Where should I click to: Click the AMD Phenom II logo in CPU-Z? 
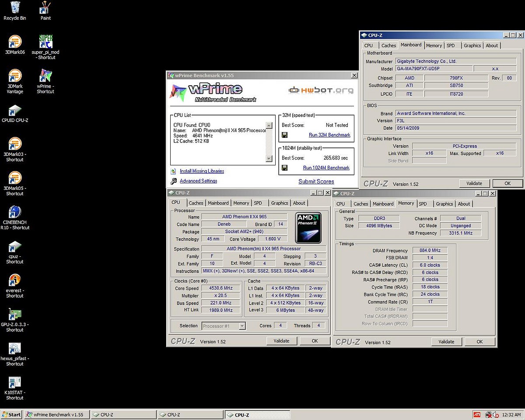coord(308,227)
